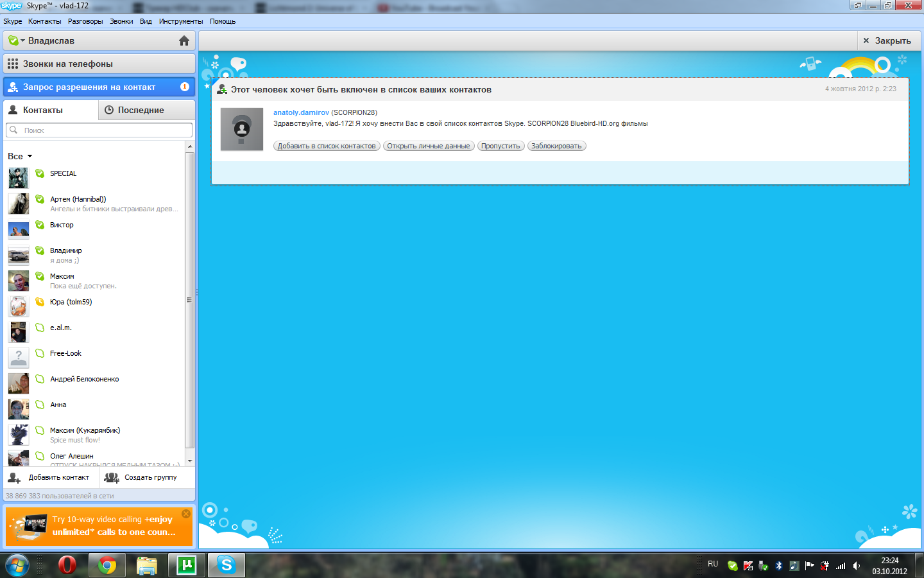Viewport: 924px width, 578px height.
Task: Click volume icon in system tray
Action: (856, 566)
